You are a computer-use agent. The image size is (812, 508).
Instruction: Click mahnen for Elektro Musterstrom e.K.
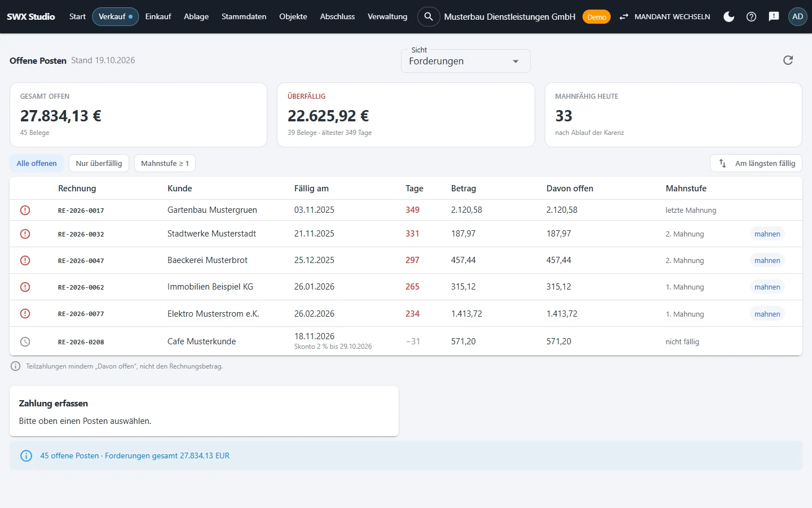(767, 314)
